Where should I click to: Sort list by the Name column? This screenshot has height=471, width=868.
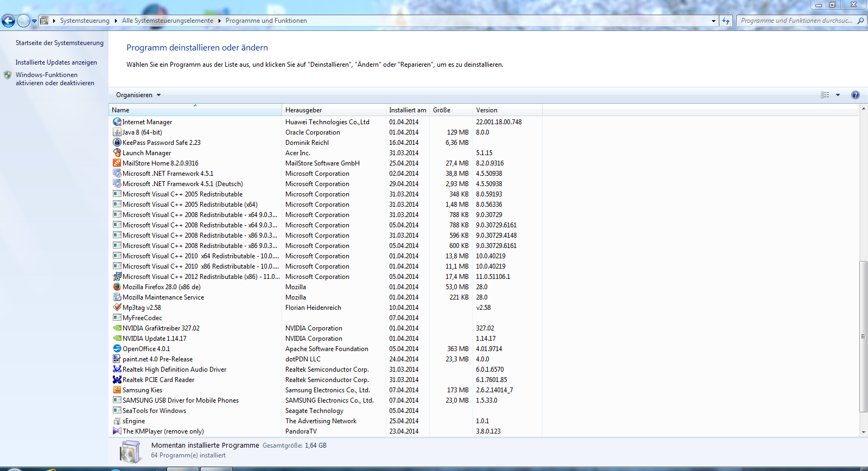195,110
